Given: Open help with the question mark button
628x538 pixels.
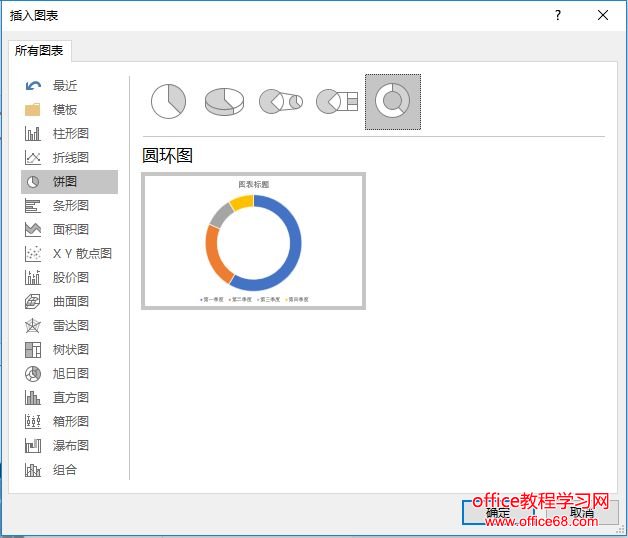Looking at the screenshot, I should [x=558, y=15].
